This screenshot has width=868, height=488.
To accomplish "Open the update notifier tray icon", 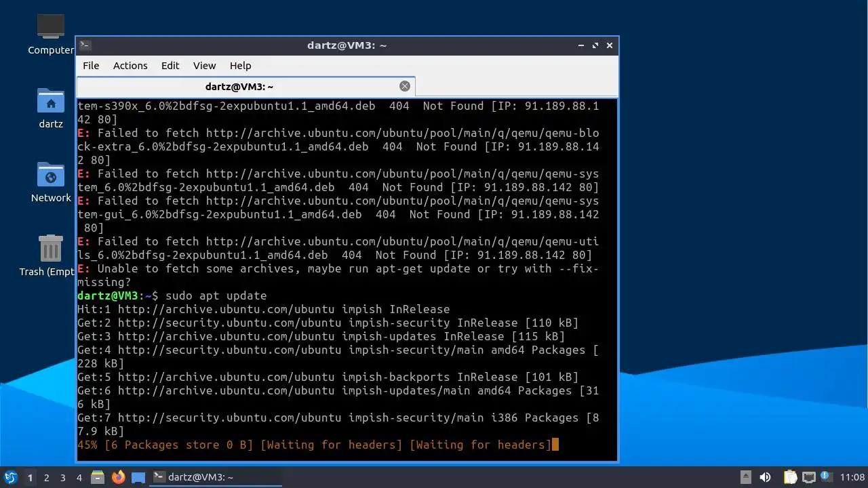I will (x=826, y=477).
